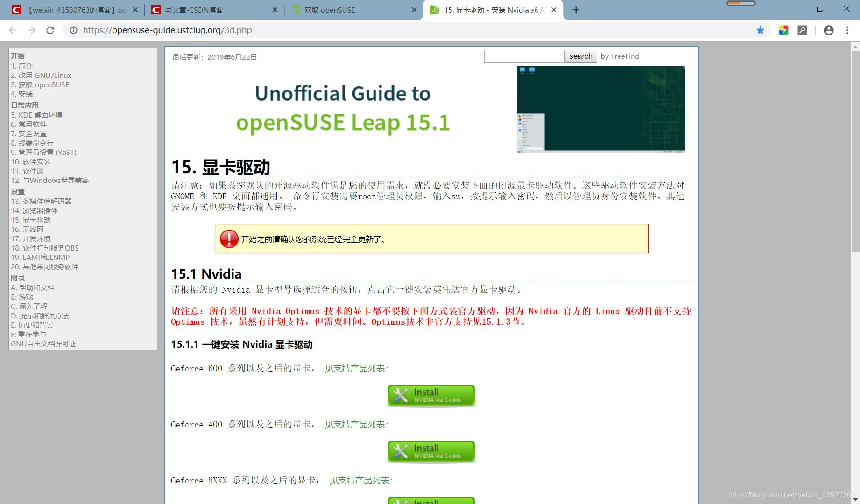Open sidebar link 18. 软件打包服务OBS

tap(45, 248)
